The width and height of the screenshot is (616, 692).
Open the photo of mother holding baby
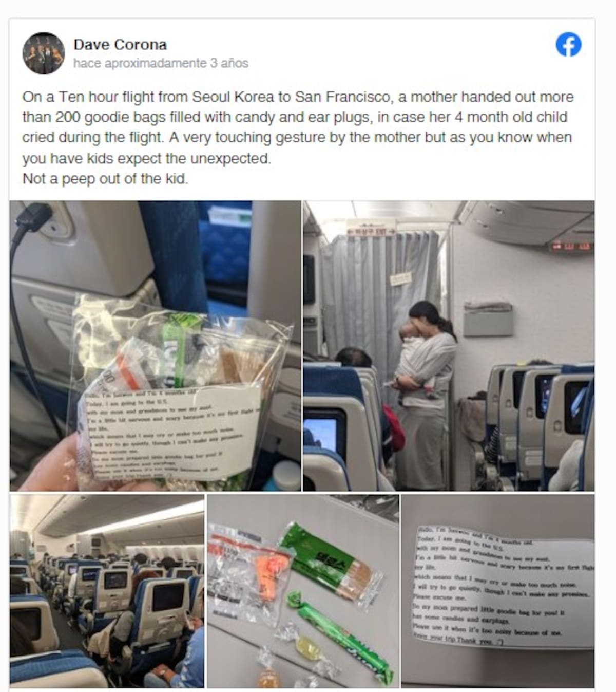pyautogui.click(x=449, y=346)
